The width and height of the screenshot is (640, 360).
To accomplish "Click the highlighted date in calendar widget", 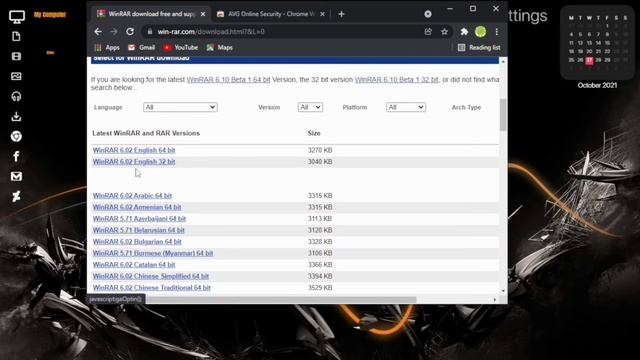I will [x=589, y=60].
